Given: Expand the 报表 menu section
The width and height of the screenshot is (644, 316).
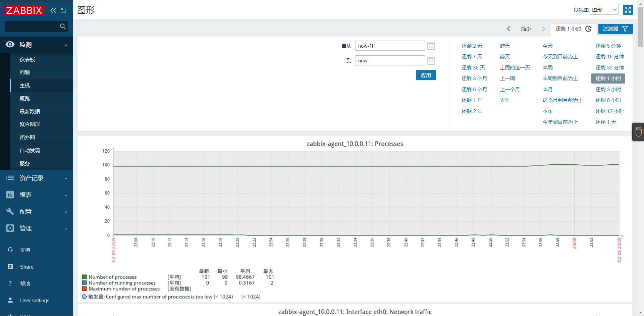Looking at the screenshot, I should (66, 195).
